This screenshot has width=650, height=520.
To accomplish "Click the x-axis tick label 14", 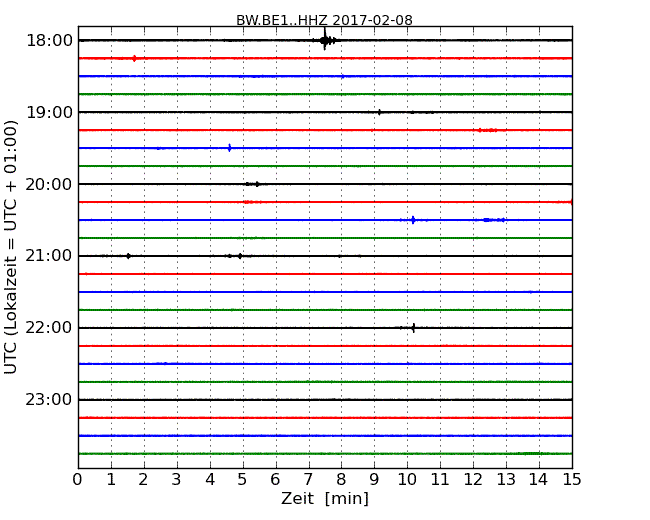I will [538, 480].
